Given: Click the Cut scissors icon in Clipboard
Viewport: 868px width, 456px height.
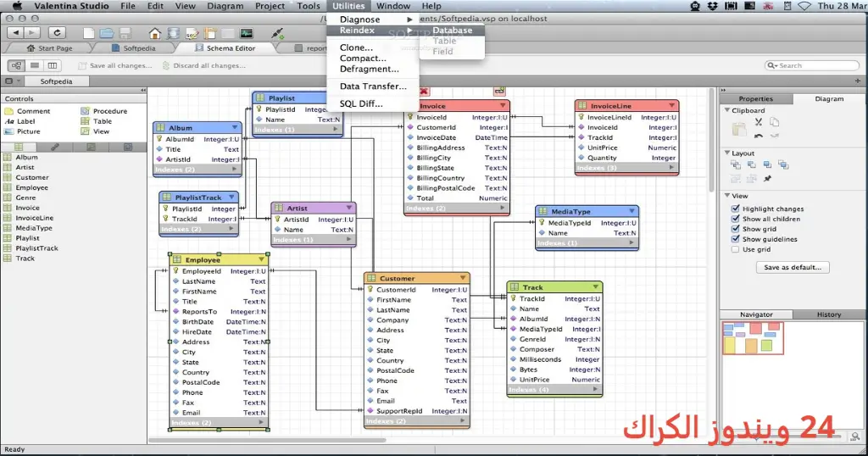Looking at the screenshot, I should coord(759,122).
